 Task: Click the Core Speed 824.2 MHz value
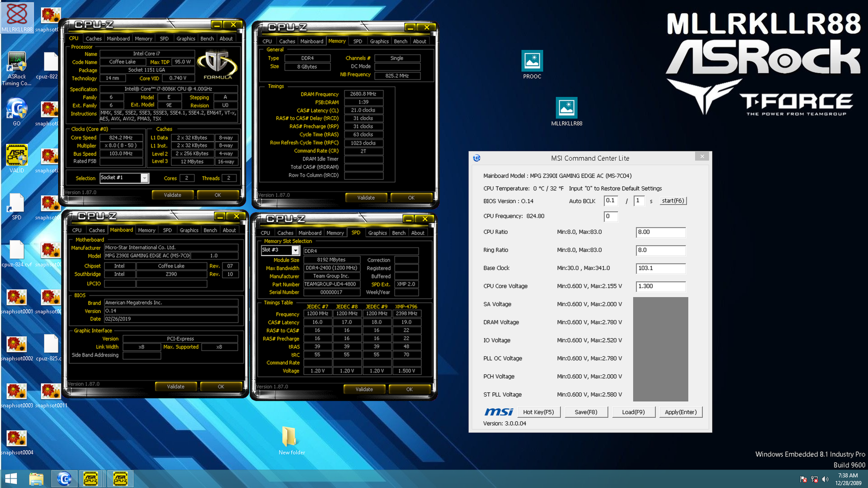[x=121, y=138]
